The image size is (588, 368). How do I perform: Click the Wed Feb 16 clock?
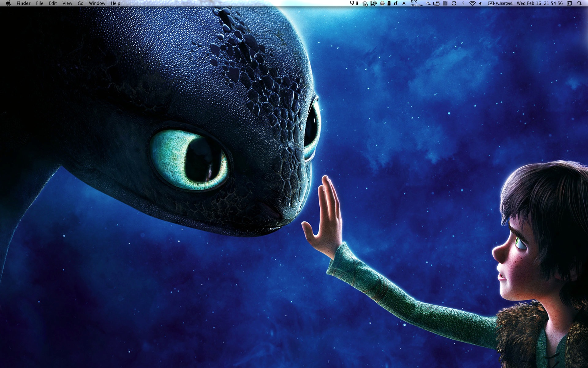coord(540,3)
